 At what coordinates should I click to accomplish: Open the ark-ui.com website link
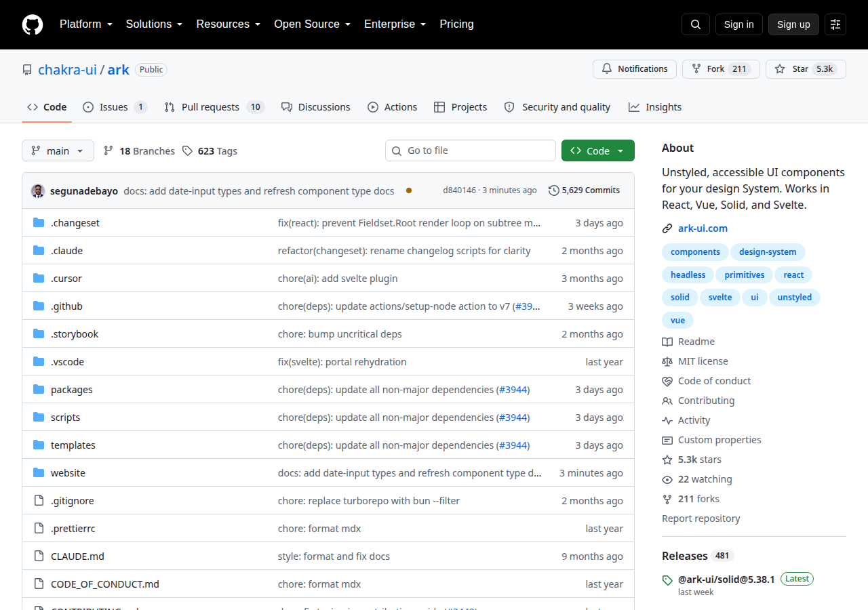click(x=703, y=228)
